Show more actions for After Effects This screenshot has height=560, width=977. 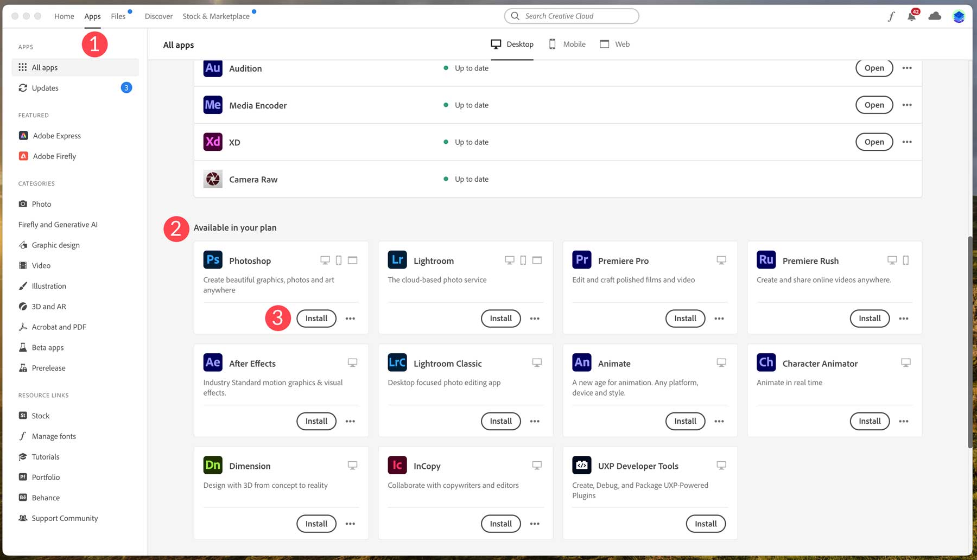(350, 421)
